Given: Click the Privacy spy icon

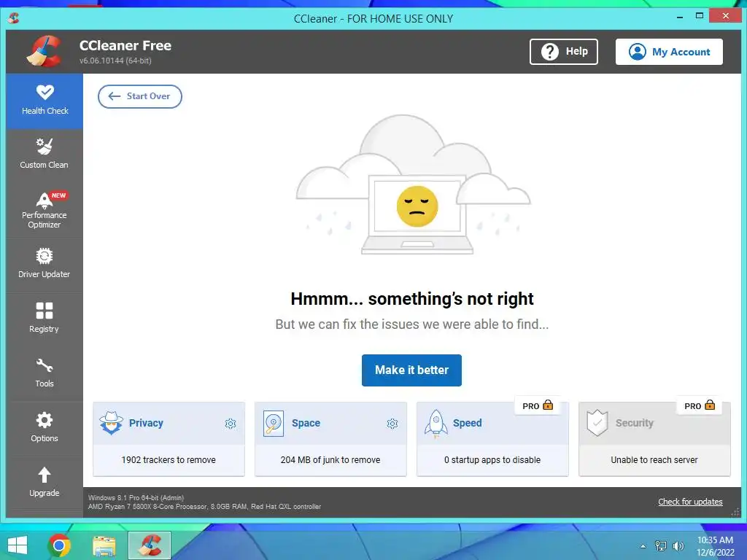Looking at the screenshot, I should click(111, 423).
